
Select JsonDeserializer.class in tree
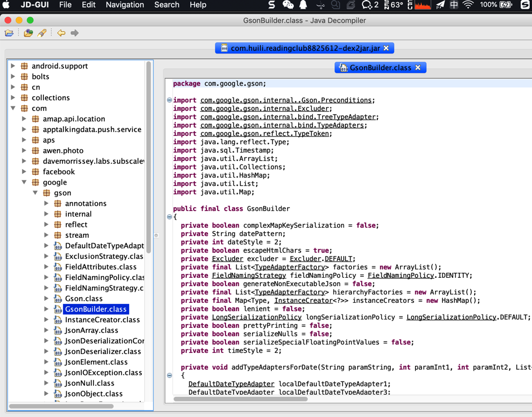[103, 351]
